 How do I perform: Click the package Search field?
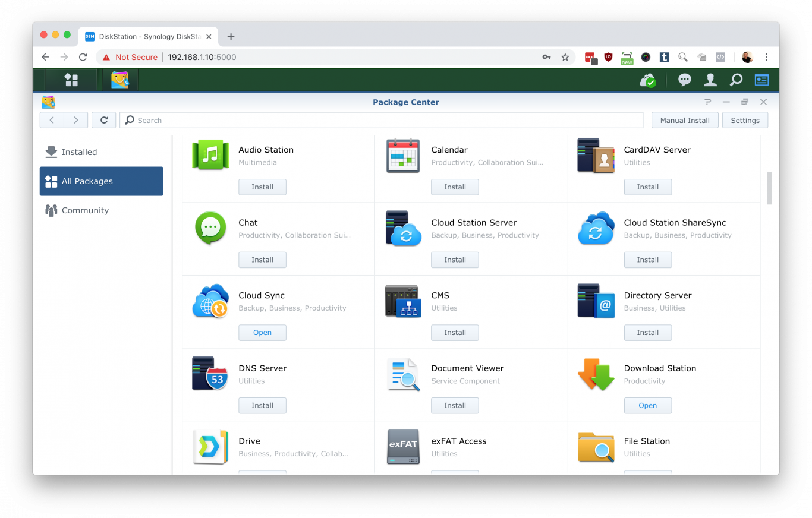[382, 120]
